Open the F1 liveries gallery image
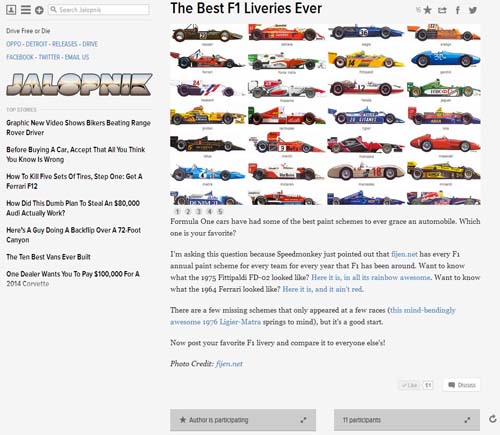 tap(325, 114)
